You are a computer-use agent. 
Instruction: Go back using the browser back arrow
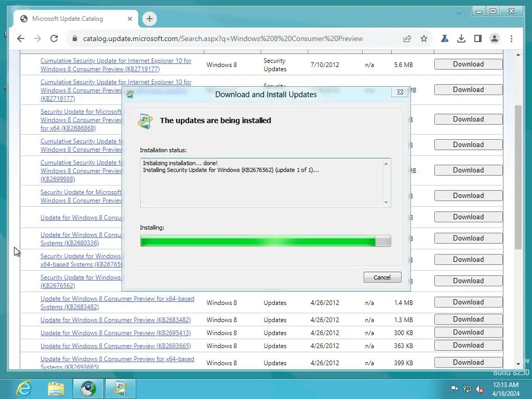click(21, 38)
